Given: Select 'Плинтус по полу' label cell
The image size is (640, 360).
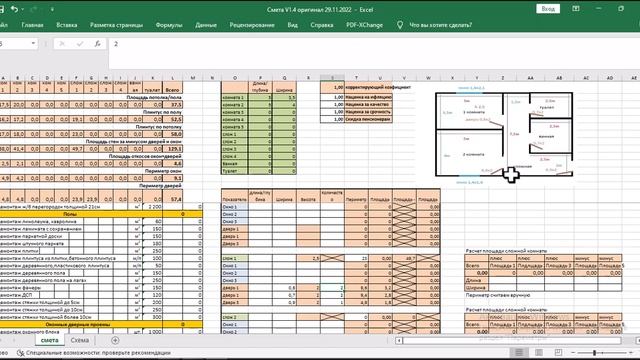Looking at the screenshot, I should tap(162, 112).
